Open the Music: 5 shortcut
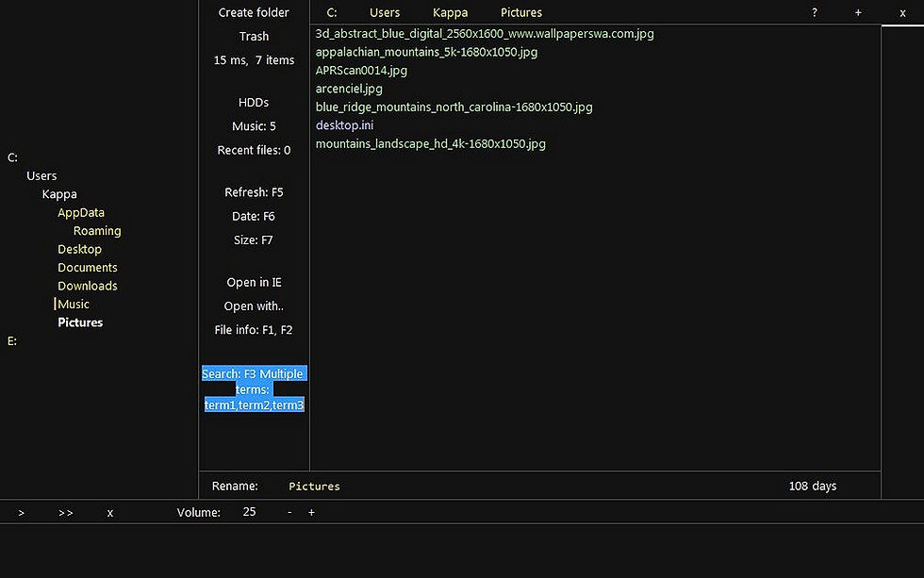 tap(254, 126)
